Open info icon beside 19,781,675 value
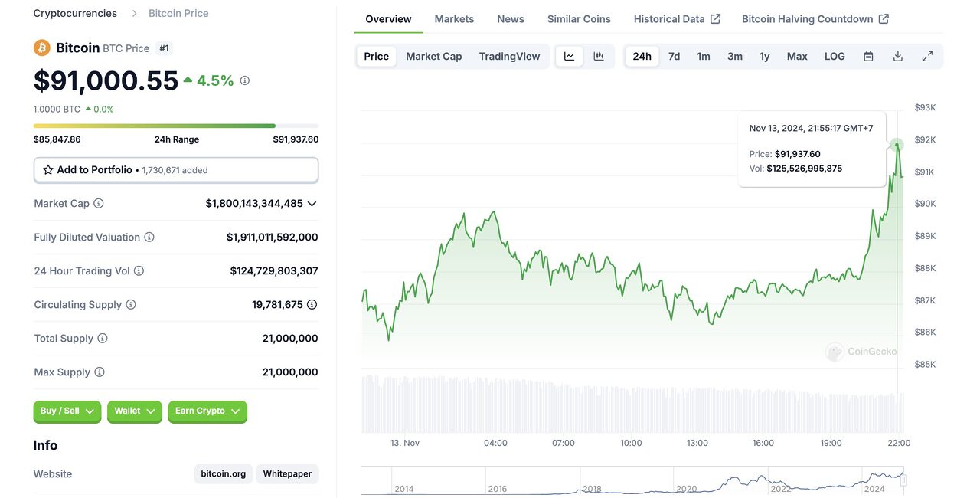Image resolution: width=980 pixels, height=498 pixels. (312, 305)
